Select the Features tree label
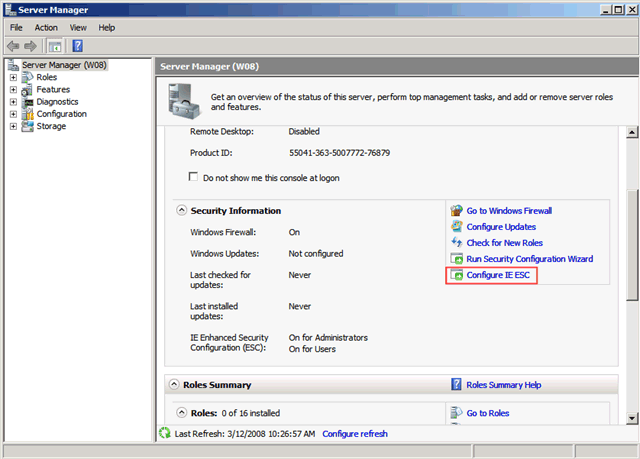Screen dimensions: 640x459 53,89
